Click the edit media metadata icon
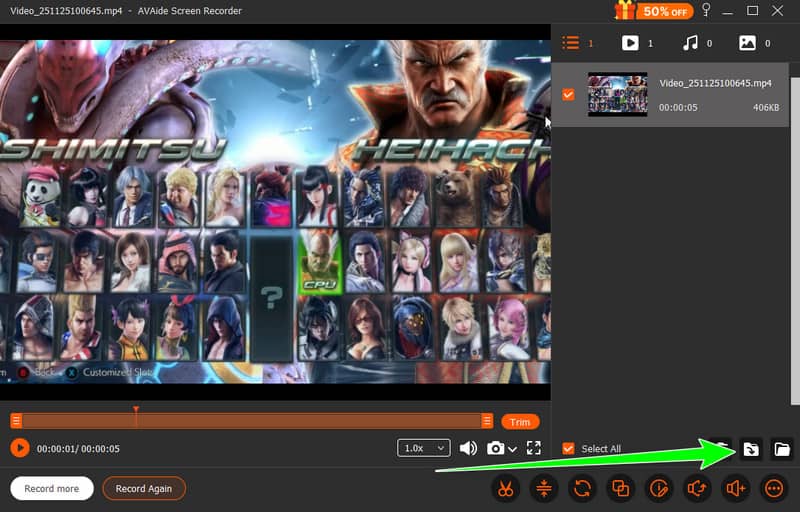800x512 pixels. (658, 489)
